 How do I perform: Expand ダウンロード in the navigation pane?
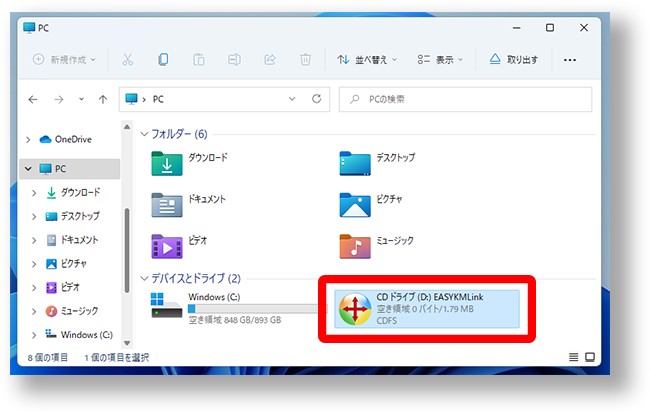click(34, 193)
